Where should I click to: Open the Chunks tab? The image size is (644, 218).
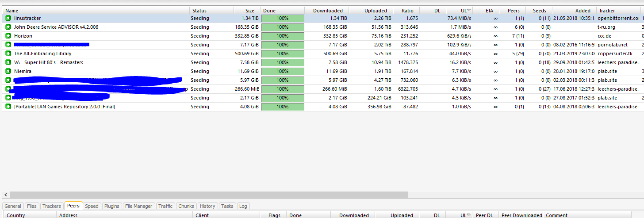[186, 206]
